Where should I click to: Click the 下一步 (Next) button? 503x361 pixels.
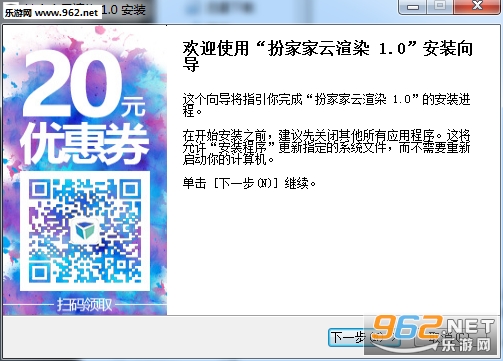coord(364,338)
